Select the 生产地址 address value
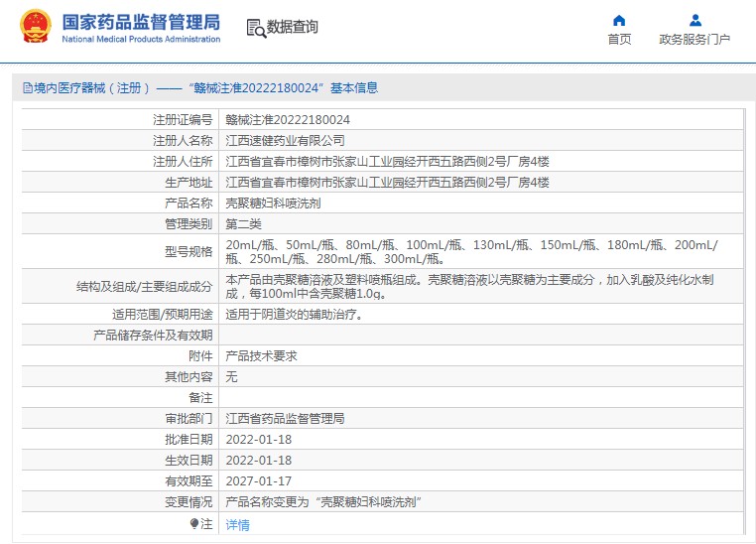 click(388, 183)
